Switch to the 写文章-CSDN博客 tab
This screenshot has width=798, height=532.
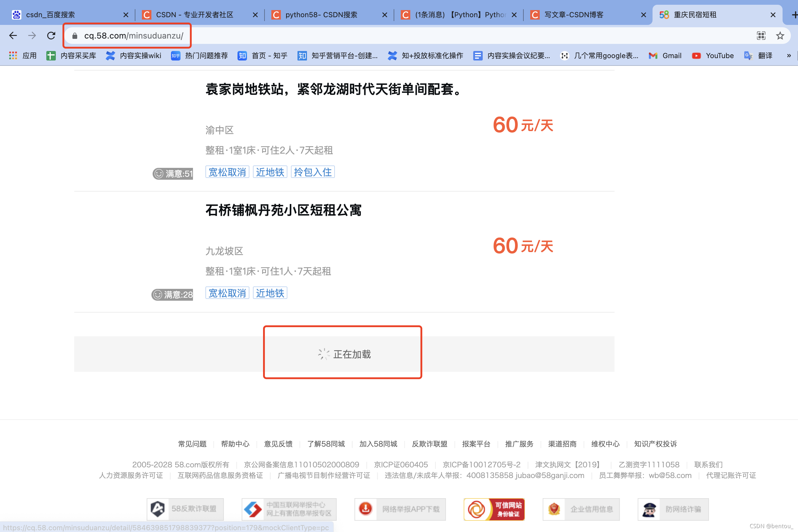[574, 15]
